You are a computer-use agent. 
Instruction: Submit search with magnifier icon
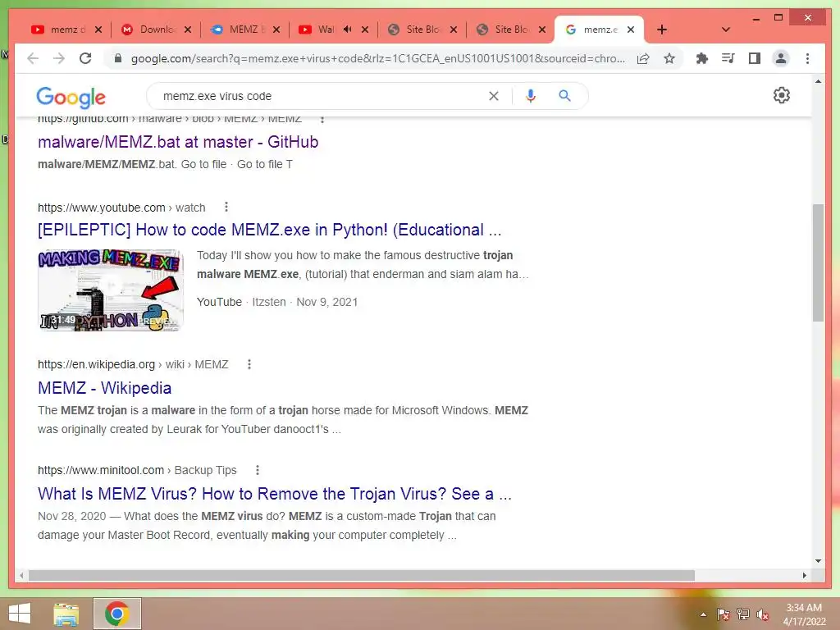[x=564, y=96]
